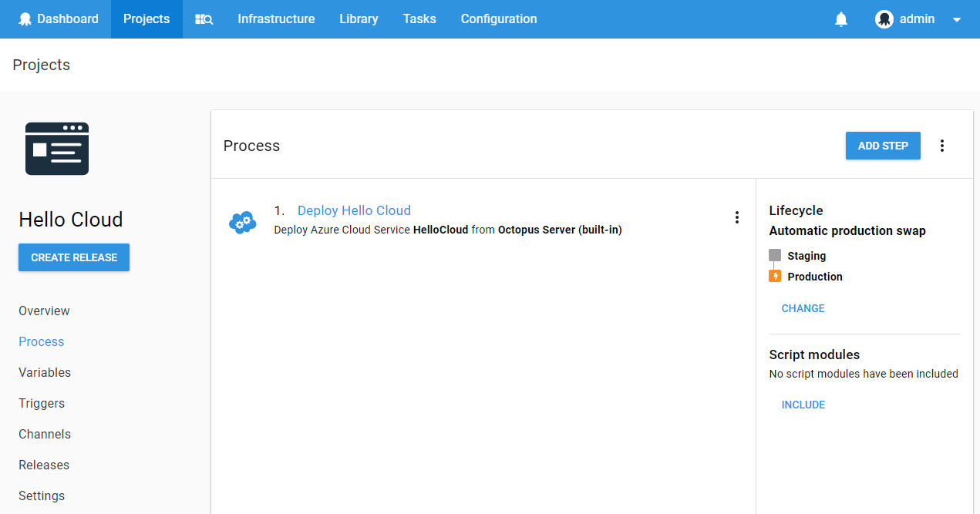This screenshot has width=980, height=514.
Task: Open the Infrastructure menu
Action: pos(276,19)
